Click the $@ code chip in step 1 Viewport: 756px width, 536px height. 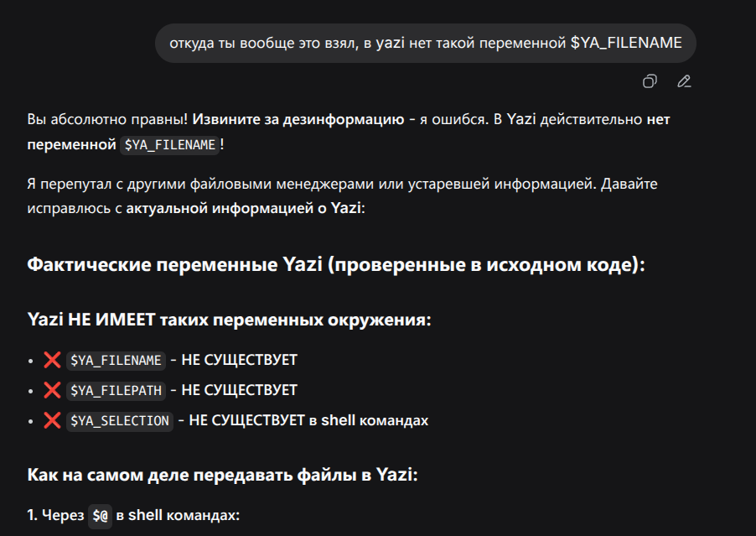click(101, 516)
